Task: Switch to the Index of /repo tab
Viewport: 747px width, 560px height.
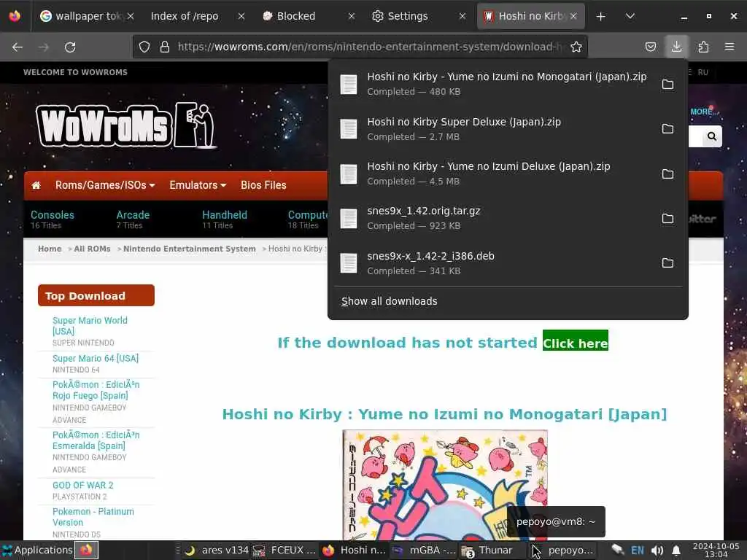Action: pos(185,16)
